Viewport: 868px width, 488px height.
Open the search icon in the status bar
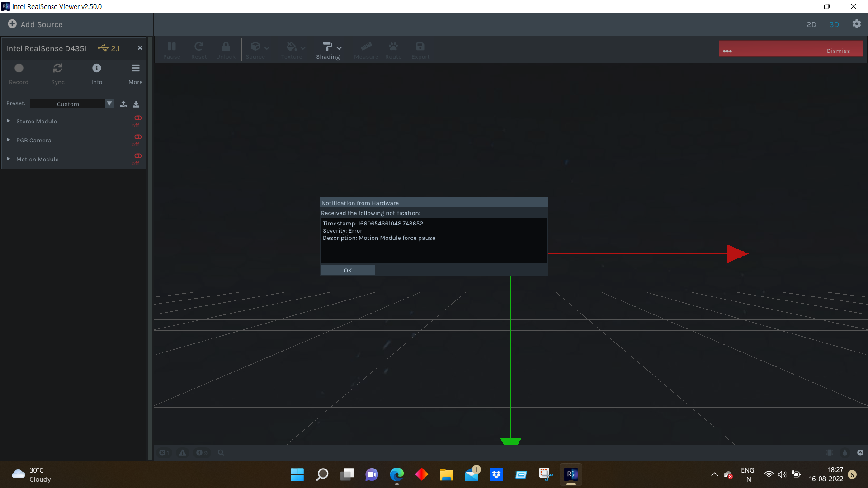(221, 452)
